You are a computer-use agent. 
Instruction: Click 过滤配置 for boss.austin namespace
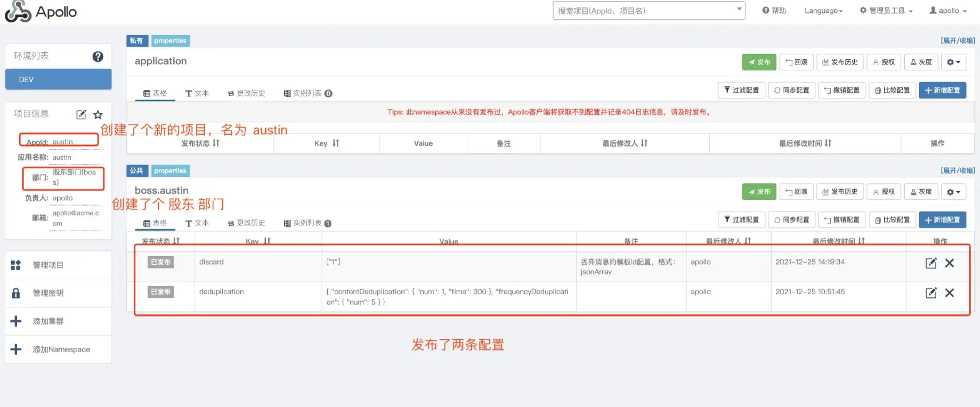[x=741, y=219]
